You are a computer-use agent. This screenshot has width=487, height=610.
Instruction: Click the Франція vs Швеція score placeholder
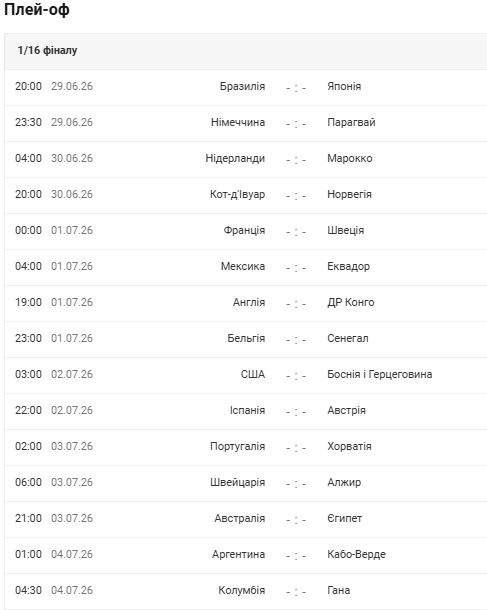tap(296, 231)
